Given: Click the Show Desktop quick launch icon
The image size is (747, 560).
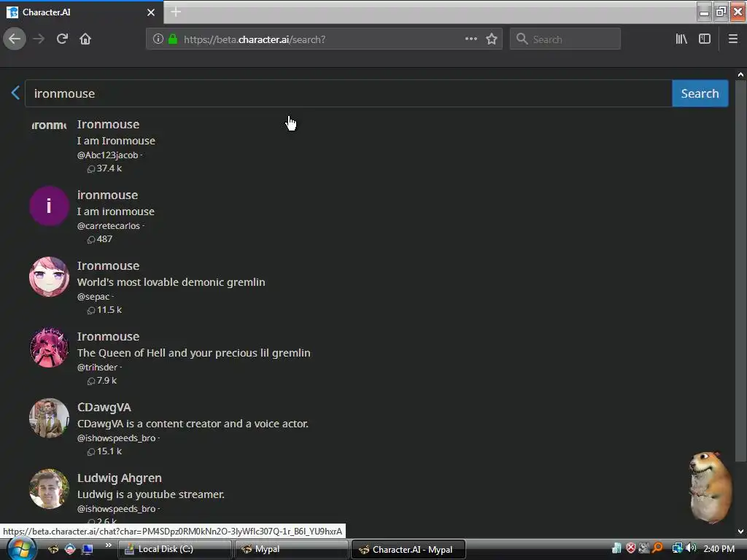Looking at the screenshot, I should coord(88,549).
